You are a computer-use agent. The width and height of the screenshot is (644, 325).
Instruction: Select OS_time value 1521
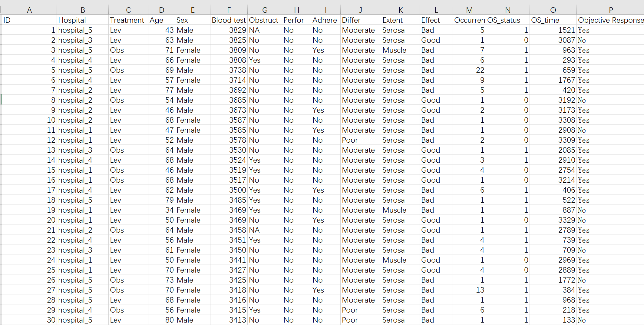553,30
